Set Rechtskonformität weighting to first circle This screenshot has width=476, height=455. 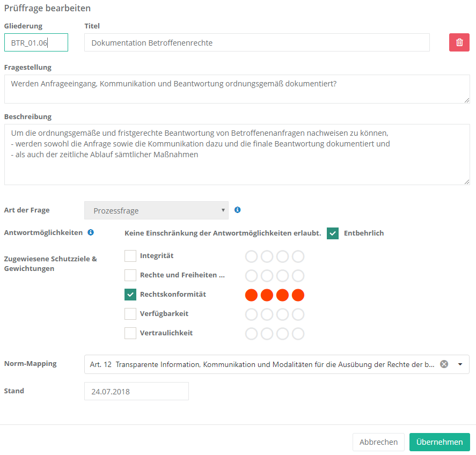pos(251,295)
